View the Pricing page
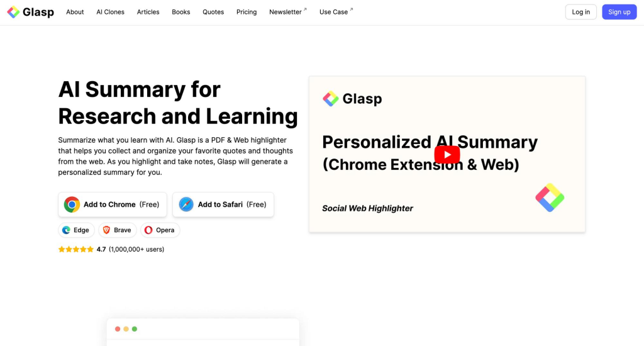Viewport: 644px width, 346px height. [x=247, y=12]
